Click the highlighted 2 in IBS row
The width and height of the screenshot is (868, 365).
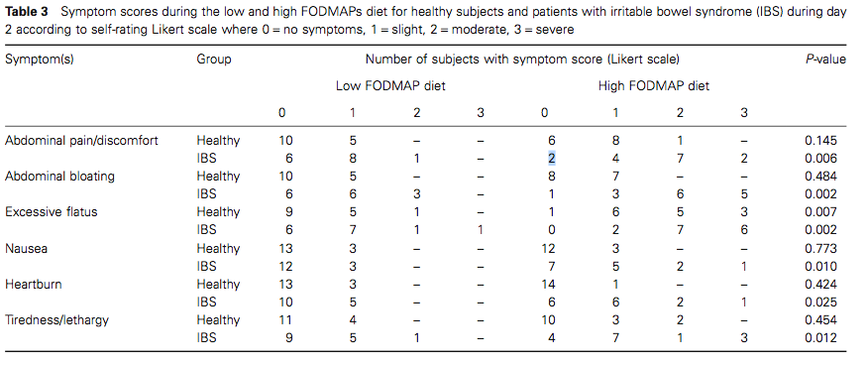click(x=552, y=159)
